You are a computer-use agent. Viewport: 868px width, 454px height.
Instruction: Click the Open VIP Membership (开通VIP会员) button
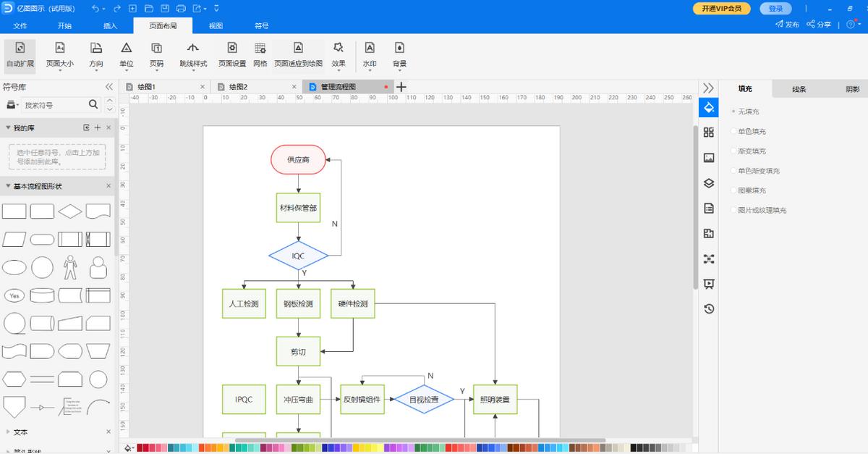721,9
